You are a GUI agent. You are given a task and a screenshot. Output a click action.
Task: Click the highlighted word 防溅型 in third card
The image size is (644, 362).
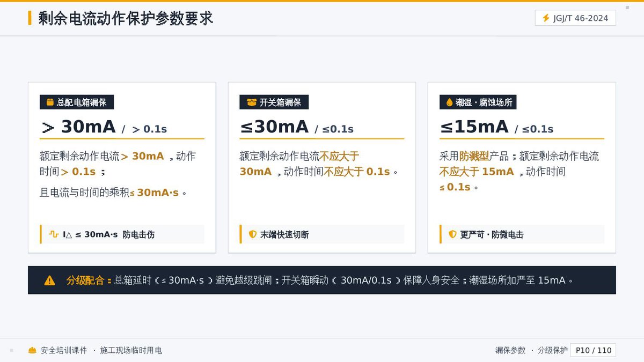[x=474, y=156]
